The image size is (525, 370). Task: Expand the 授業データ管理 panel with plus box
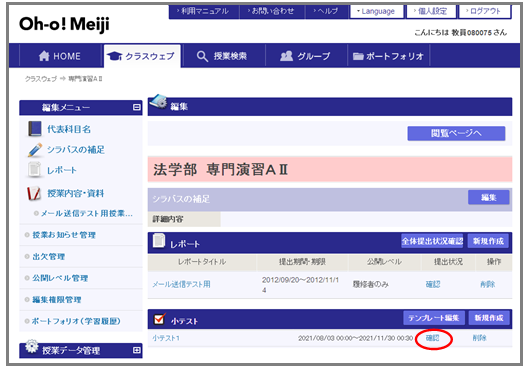point(137,350)
